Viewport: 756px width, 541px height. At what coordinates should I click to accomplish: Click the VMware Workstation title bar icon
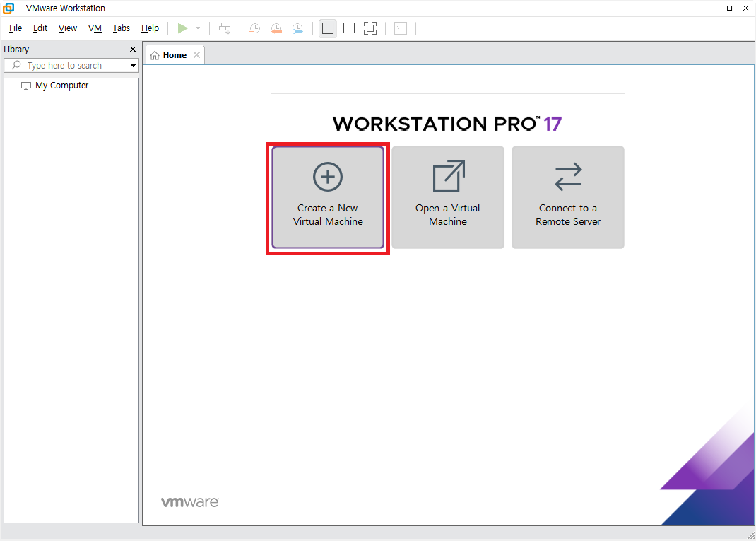tap(8, 8)
